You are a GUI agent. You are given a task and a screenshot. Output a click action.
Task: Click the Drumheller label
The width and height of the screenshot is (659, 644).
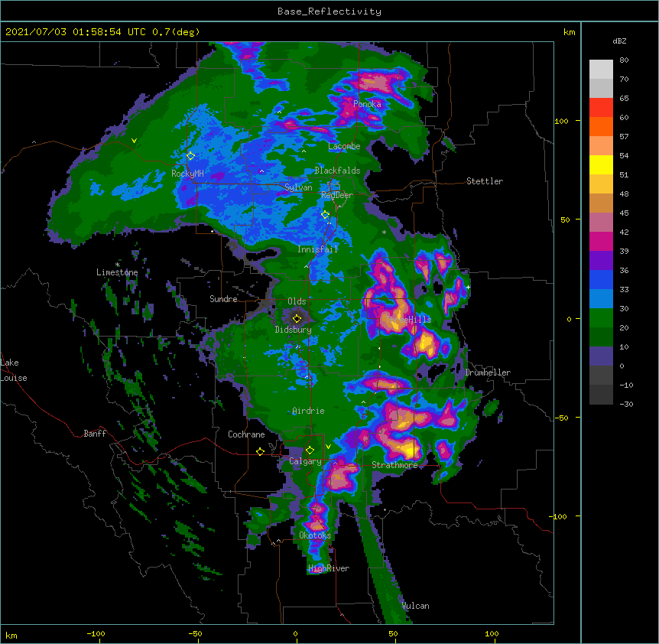(x=488, y=372)
